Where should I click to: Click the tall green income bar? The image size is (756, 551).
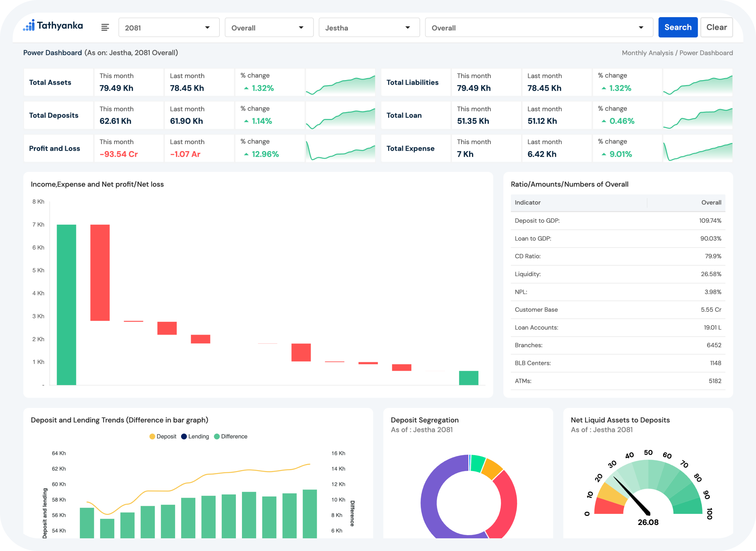point(66,304)
